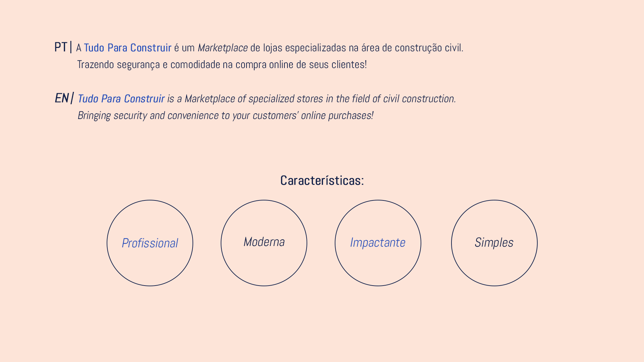Click the phrase civil construction
Screen dimensions: 644x362
419,99
